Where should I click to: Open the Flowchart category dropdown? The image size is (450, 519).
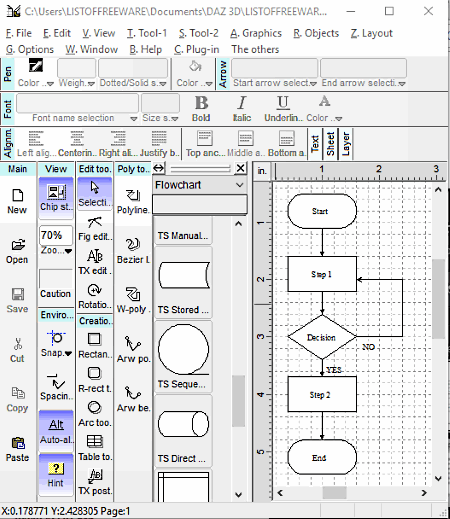(200, 185)
